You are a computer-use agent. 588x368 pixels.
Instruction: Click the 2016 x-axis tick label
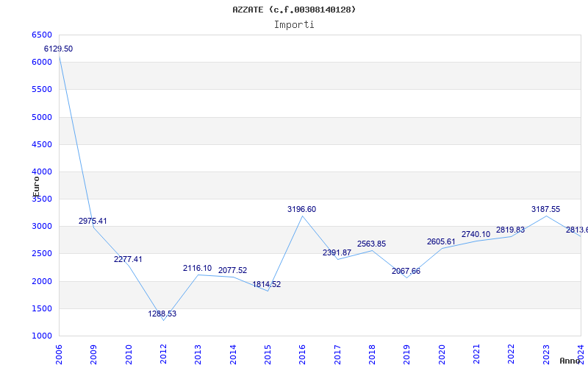coord(302,355)
